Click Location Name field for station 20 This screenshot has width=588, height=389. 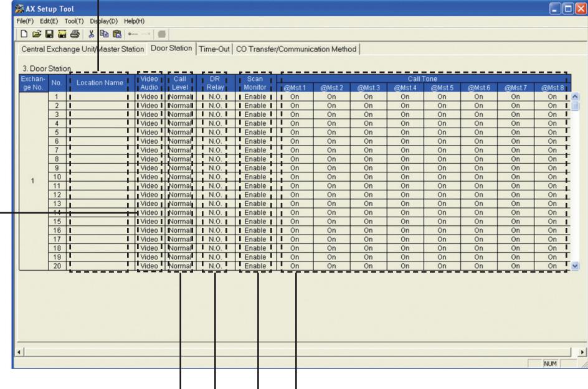pos(100,266)
